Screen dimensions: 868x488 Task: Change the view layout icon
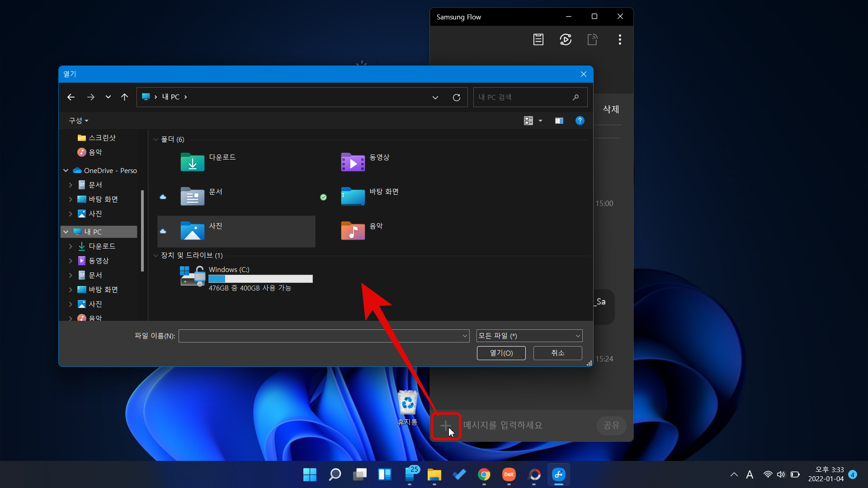coord(528,121)
